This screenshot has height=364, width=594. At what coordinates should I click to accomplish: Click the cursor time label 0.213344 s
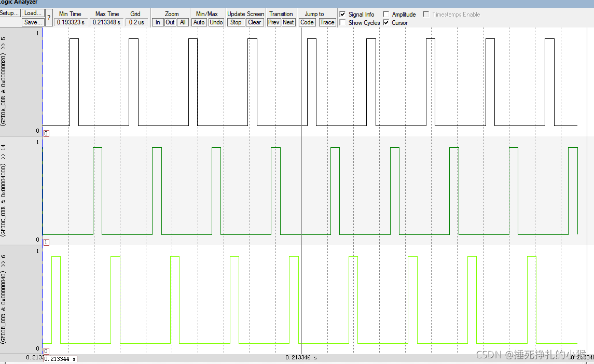click(61, 359)
